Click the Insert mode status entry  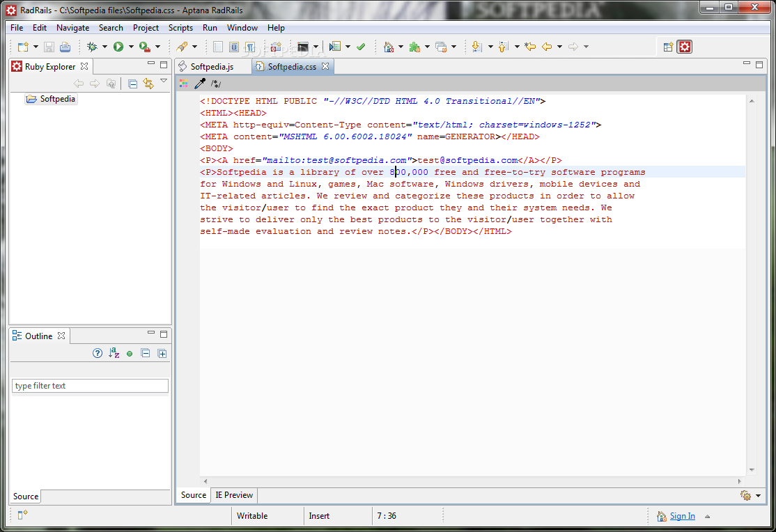pyautogui.click(x=319, y=516)
